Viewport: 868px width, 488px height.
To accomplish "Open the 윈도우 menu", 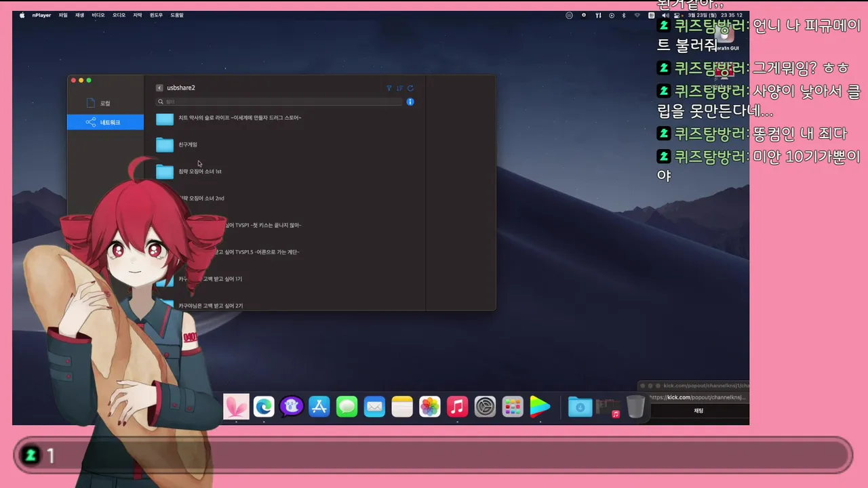I will [156, 15].
